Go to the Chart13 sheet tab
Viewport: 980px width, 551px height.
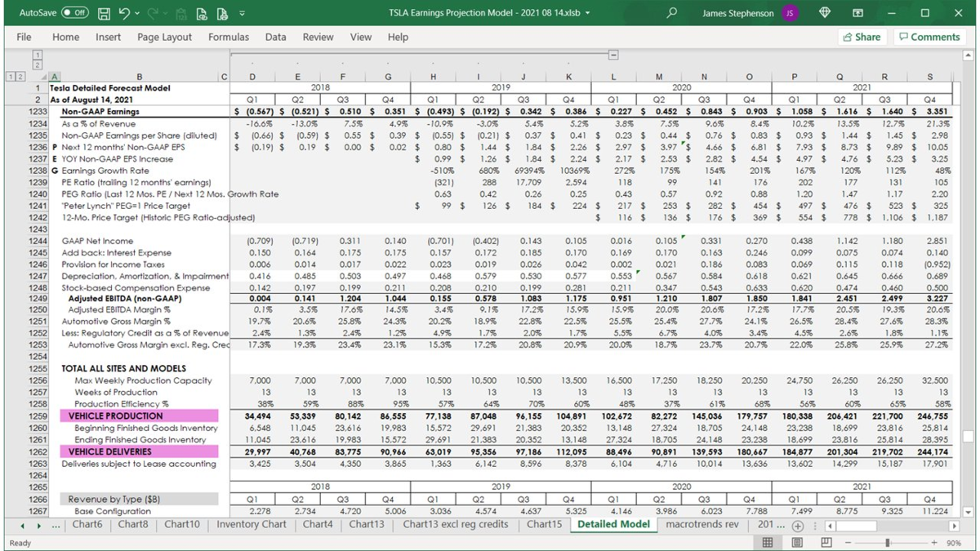(x=367, y=525)
